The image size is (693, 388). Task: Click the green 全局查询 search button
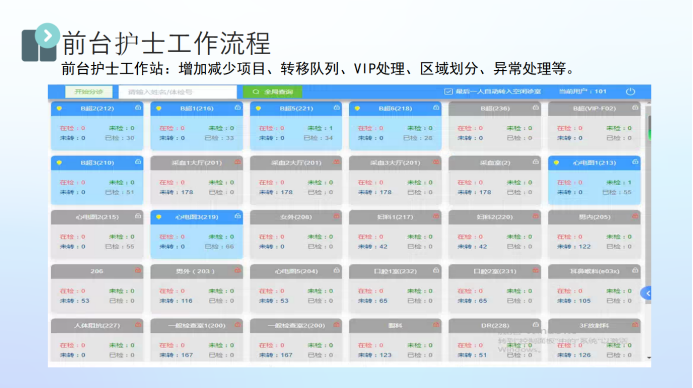click(273, 92)
